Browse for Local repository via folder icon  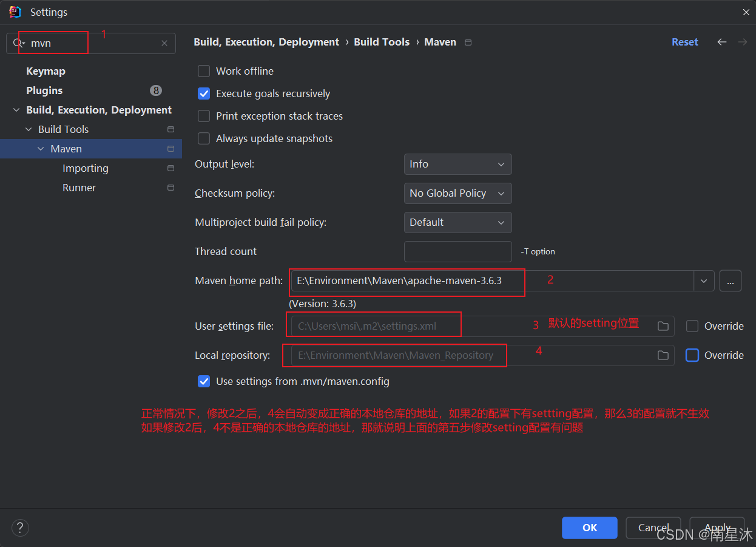point(663,355)
